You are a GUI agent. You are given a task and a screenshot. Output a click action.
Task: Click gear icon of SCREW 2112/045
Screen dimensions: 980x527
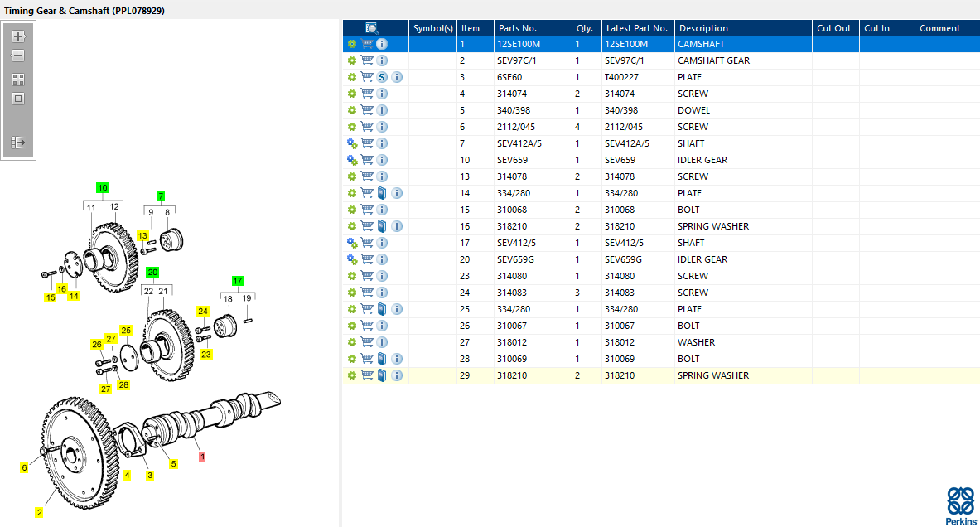pyautogui.click(x=352, y=127)
